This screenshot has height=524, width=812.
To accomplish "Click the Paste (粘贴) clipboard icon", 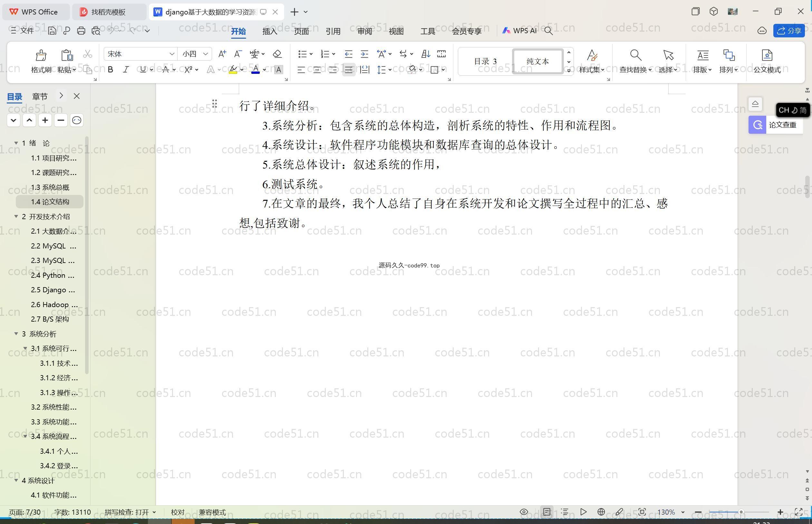I will click(67, 55).
